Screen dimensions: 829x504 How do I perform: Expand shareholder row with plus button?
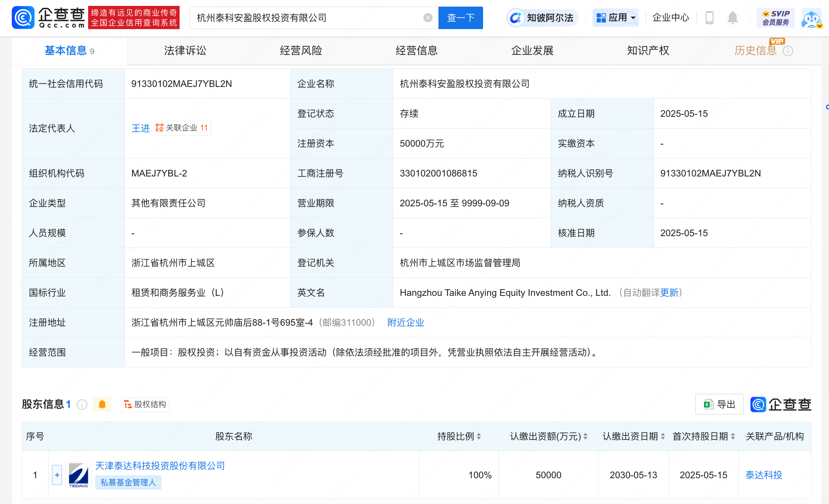(57, 475)
